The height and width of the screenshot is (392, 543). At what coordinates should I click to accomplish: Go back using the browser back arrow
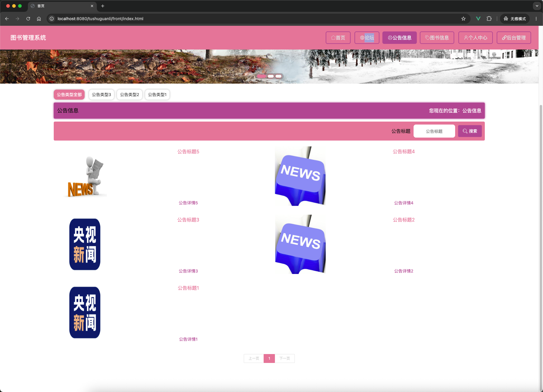[x=7, y=19]
